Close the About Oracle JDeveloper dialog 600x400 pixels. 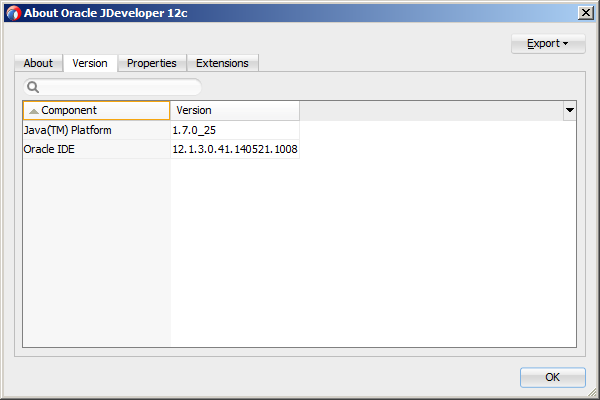(x=586, y=13)
